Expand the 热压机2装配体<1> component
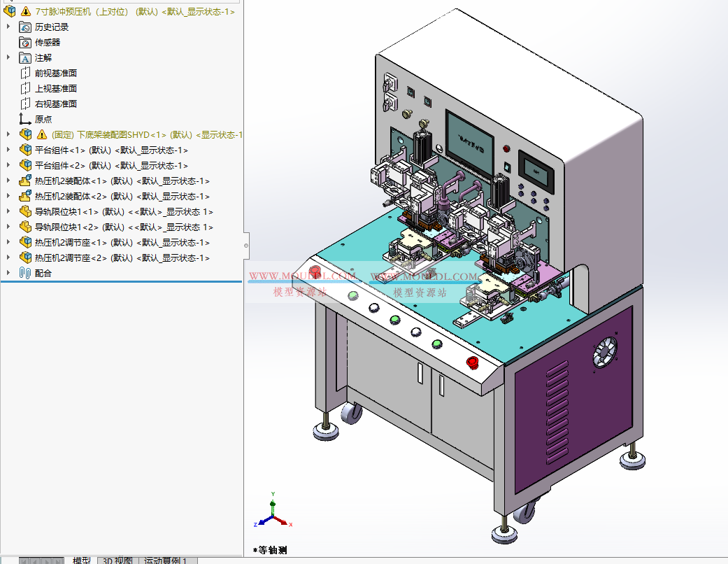Screen dimensions: 728x564 pyautogui.click(x=8, y=181)
